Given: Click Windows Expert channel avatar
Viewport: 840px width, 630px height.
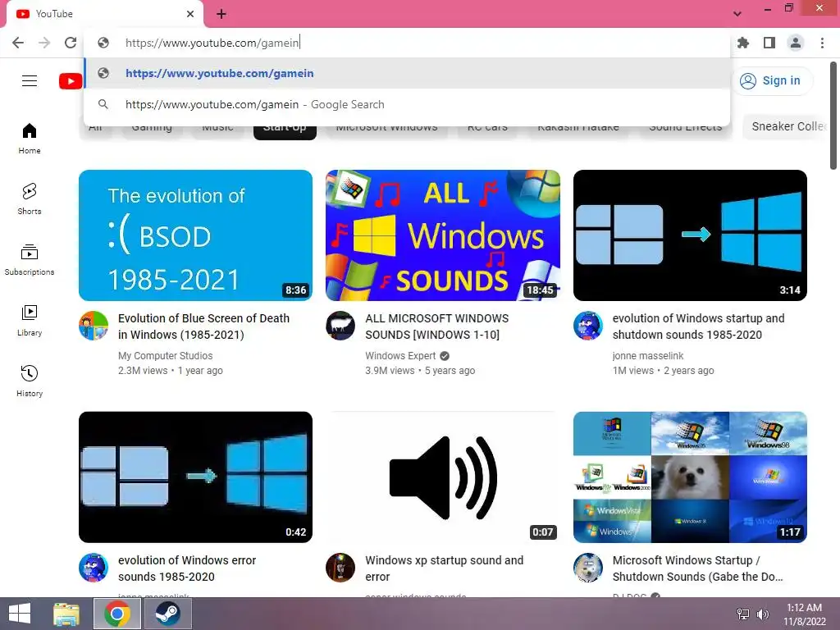Looking at the screenshot, I should [x=340, y=326].
